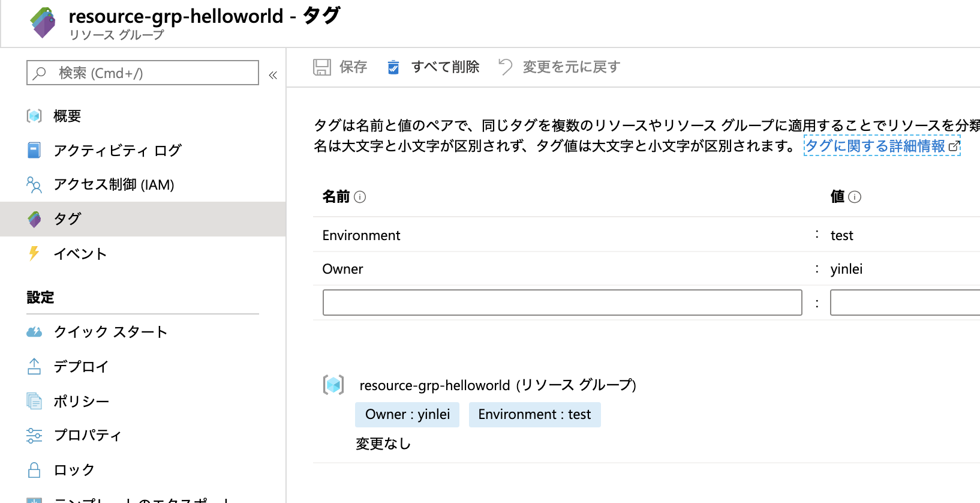Image resolution: width=980 pixels, height=503 pixels.
Task: Open ポリシー menu item
Action: (81, 401)
